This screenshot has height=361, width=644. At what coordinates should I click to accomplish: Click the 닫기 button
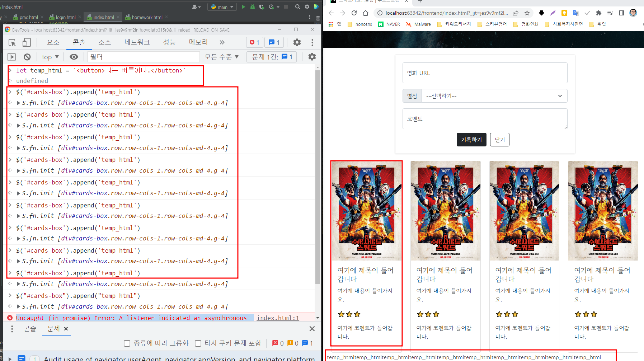pos(500,140)
